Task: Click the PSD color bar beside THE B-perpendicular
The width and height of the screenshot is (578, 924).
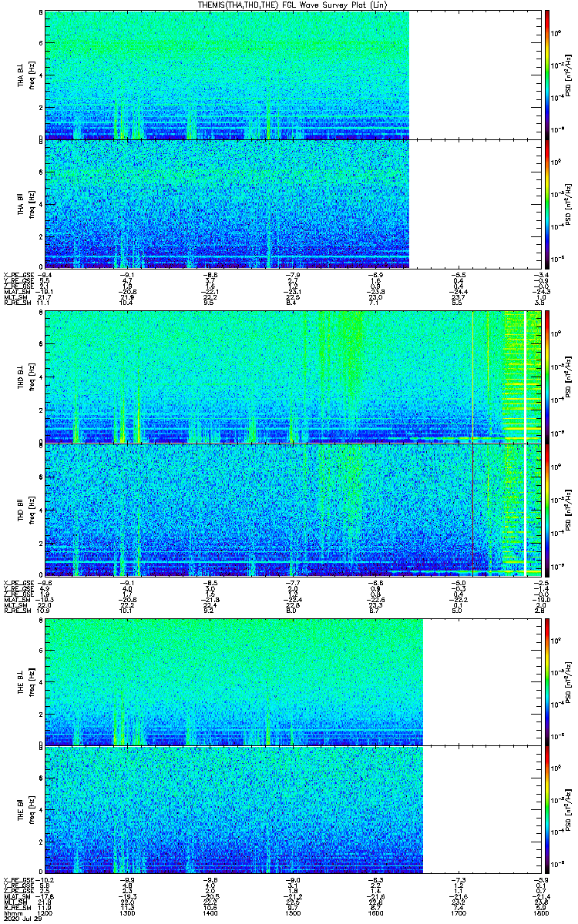Action: click(546, 682)
